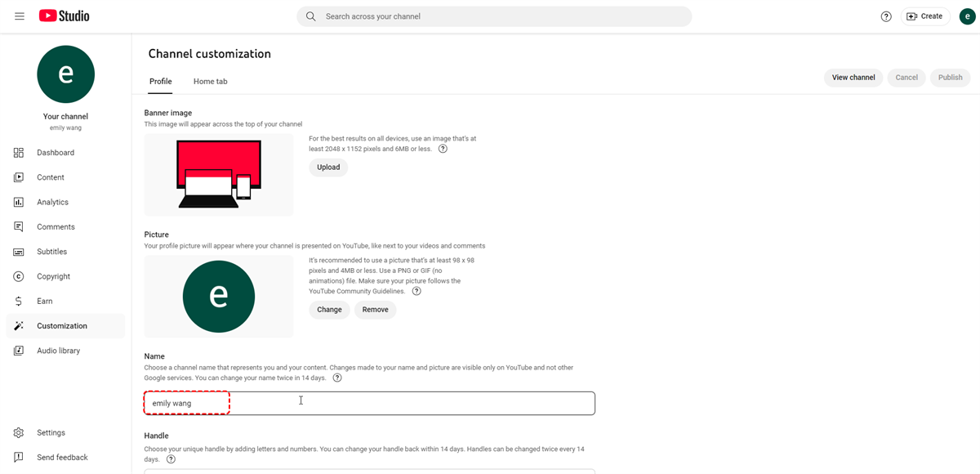Select the Profile tab

(160, 82)
